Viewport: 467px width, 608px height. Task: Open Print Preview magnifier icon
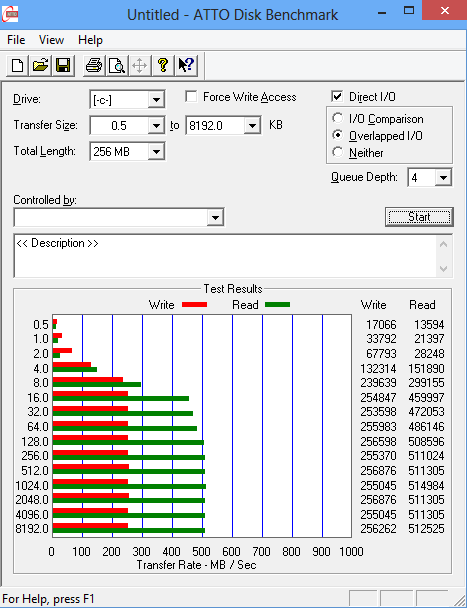pos(117,65)
